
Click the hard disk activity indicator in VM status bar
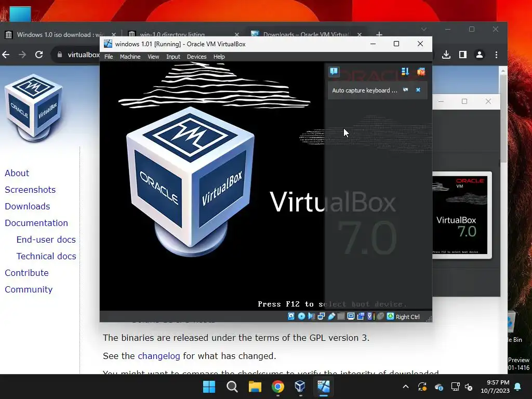pos(291,316)
